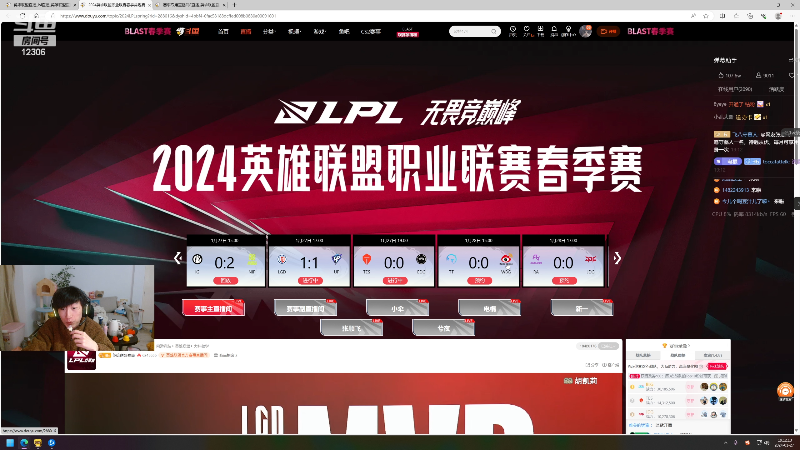
Task: Open Edge from the taskbar
Action: pos(24,443)
